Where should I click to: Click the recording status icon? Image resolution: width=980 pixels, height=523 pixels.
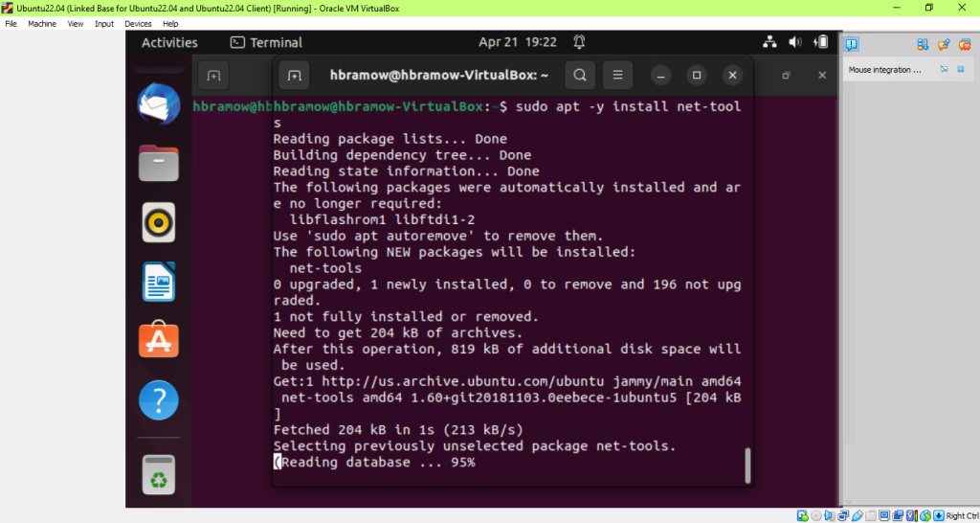pos(898,515)
